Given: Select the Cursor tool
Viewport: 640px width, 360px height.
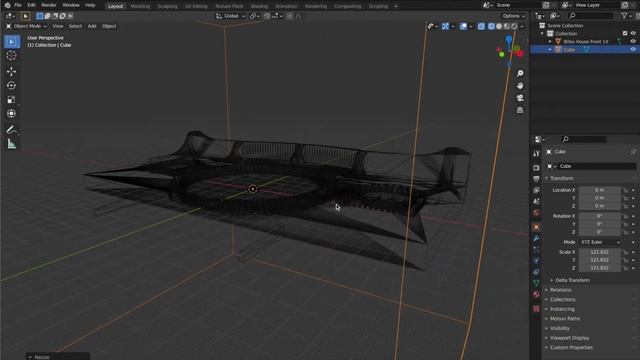Looking at the screenshot, I should (11, 56).
